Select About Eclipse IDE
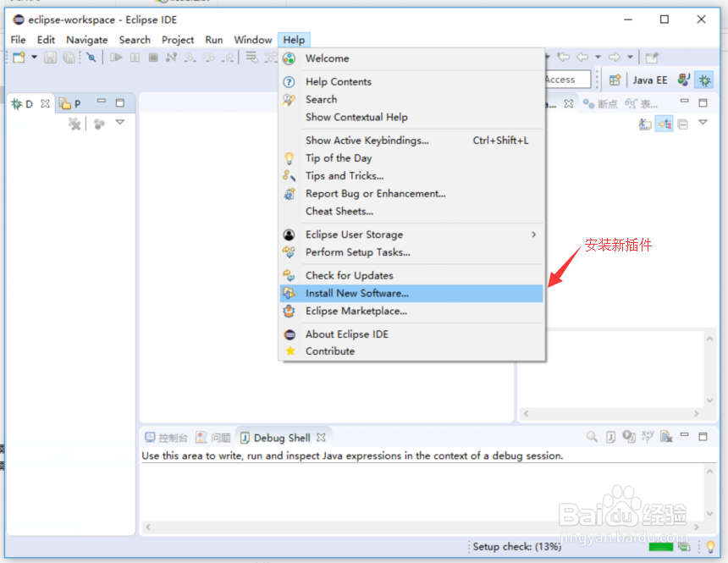728x563 pixels. coord(411,334)
